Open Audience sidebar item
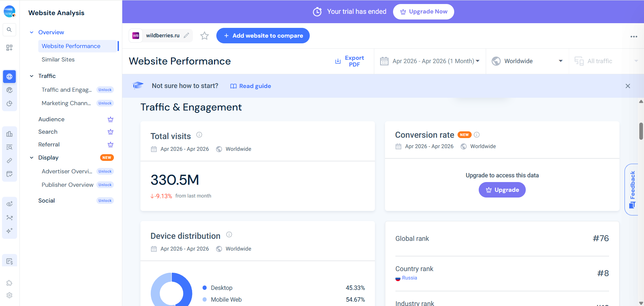Screen dimensions: 644x306 [x=51, y=119]
